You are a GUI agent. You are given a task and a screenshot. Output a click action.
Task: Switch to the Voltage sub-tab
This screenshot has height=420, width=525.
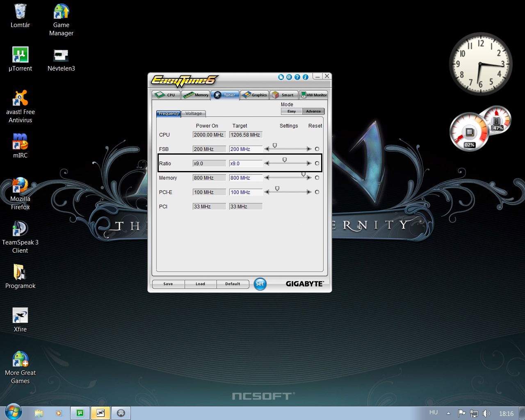[194, 114]
